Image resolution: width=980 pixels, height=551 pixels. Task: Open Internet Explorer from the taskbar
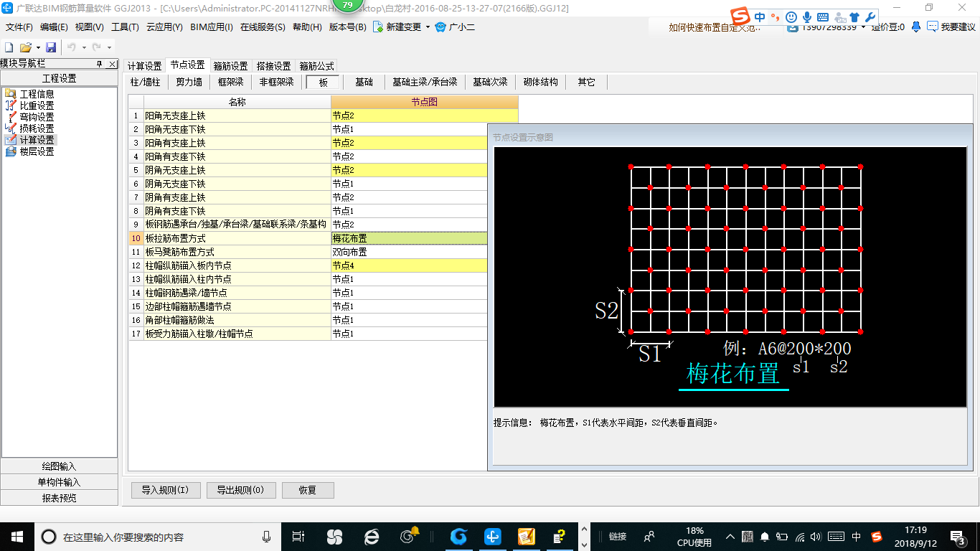372,536
